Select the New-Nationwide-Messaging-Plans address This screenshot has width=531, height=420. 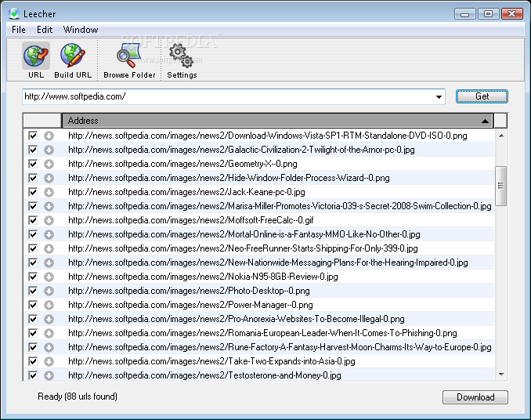[268, 262]
